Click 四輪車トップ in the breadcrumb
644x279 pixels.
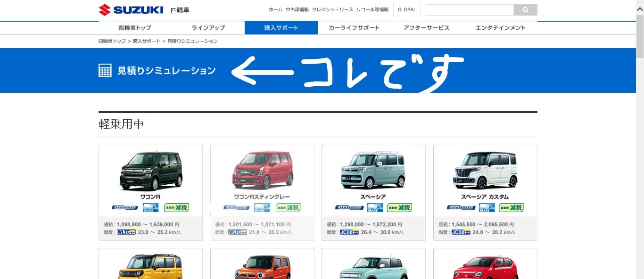coord(112,41)
